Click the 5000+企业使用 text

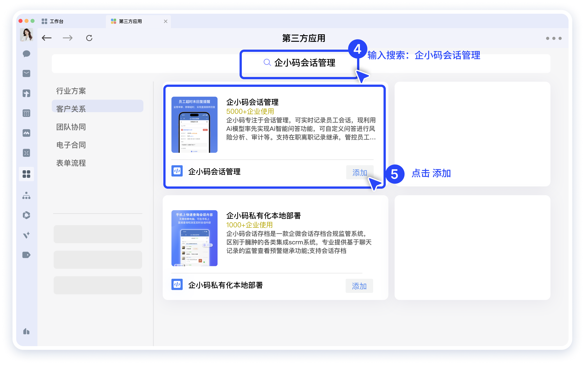pos(250,111)
